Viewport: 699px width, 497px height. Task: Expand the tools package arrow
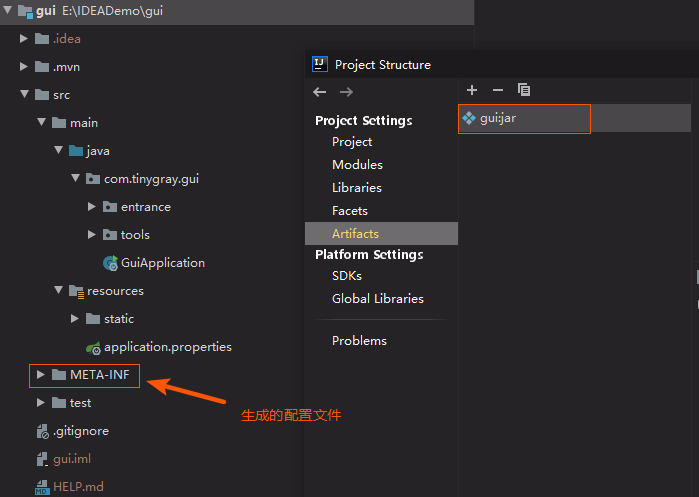pos(92,234)
